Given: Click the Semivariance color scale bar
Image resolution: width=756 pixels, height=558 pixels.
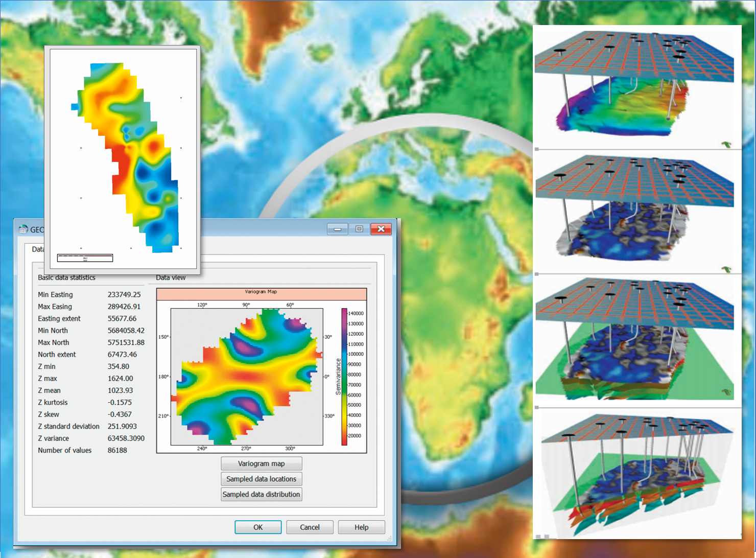Looking at the screenshot, I should tap(344, 377).
